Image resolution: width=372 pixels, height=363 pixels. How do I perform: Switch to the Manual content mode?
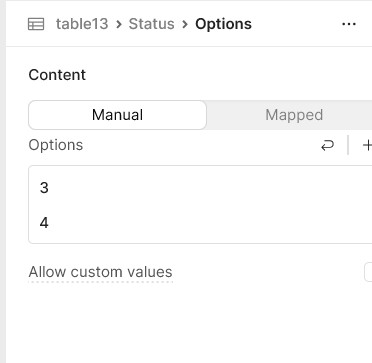pos(117,115)
